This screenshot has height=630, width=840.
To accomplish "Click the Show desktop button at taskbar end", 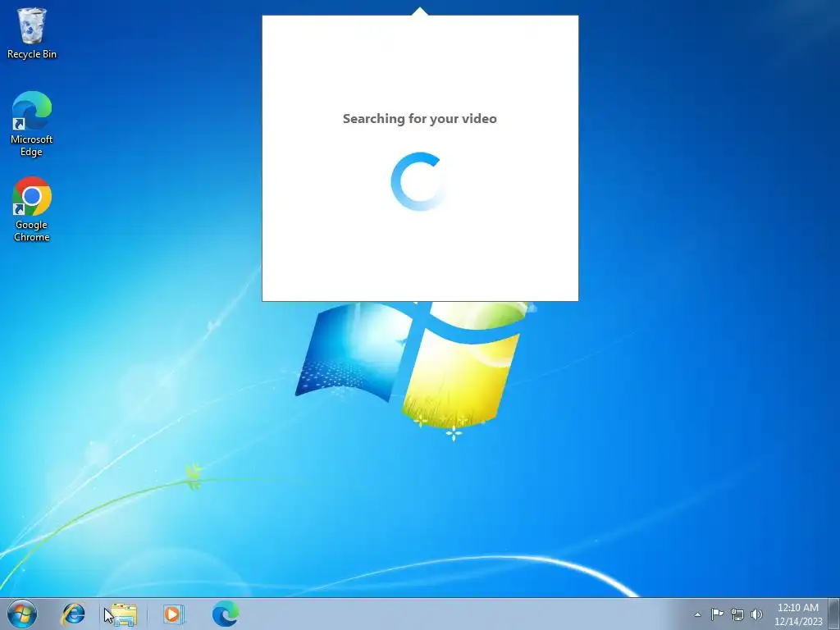I will (834, 614).
